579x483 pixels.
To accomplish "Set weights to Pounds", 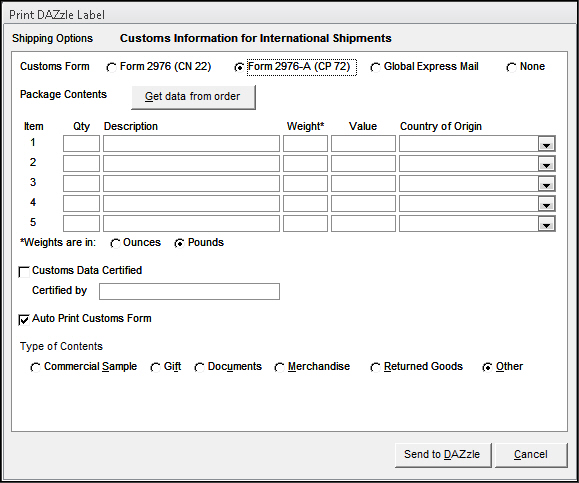I will coord(179,243).
